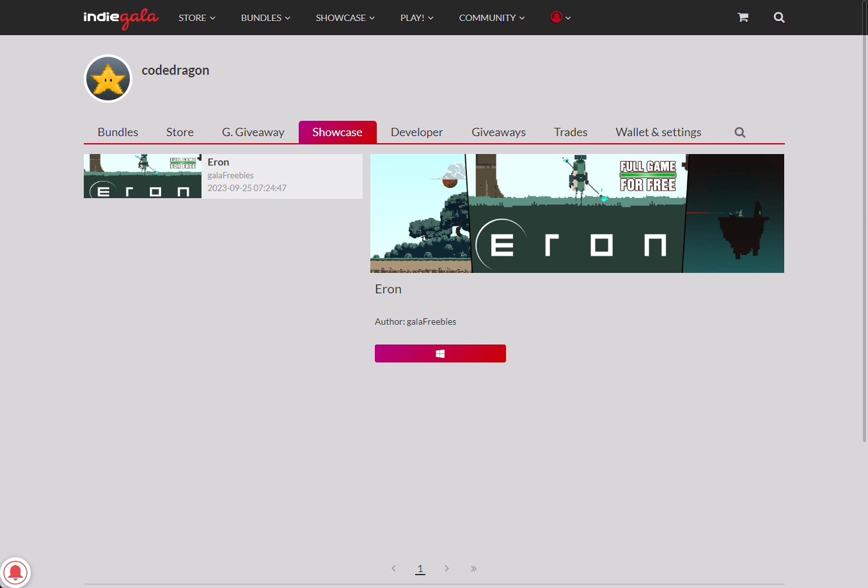Screen dimensions: 868x588
Task: Expand the SHOWCASE dropdown menu
Action: [345, 18]
